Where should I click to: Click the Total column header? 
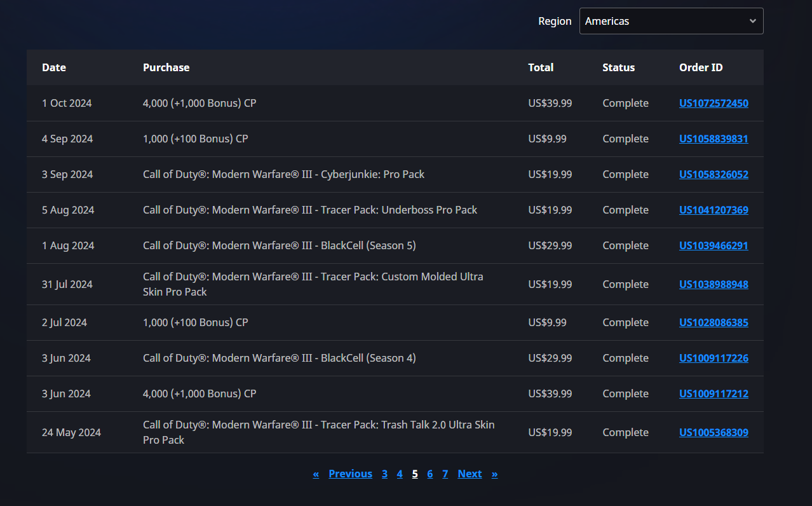541,67
